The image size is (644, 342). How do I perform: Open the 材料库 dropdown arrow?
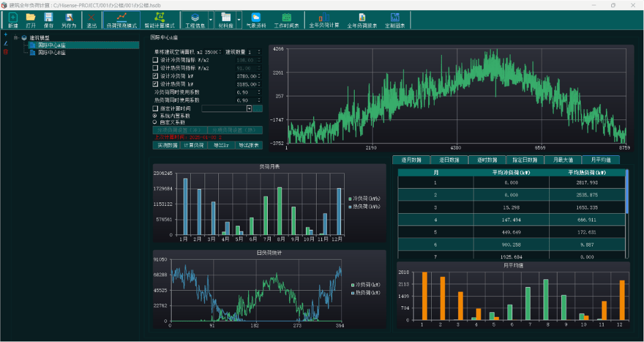point(239,20)
